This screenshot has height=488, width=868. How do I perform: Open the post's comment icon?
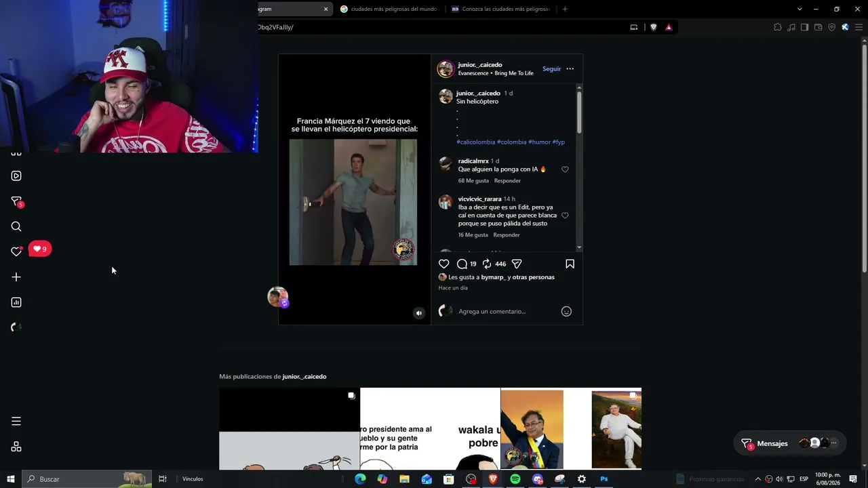click(x=462, y=264)
